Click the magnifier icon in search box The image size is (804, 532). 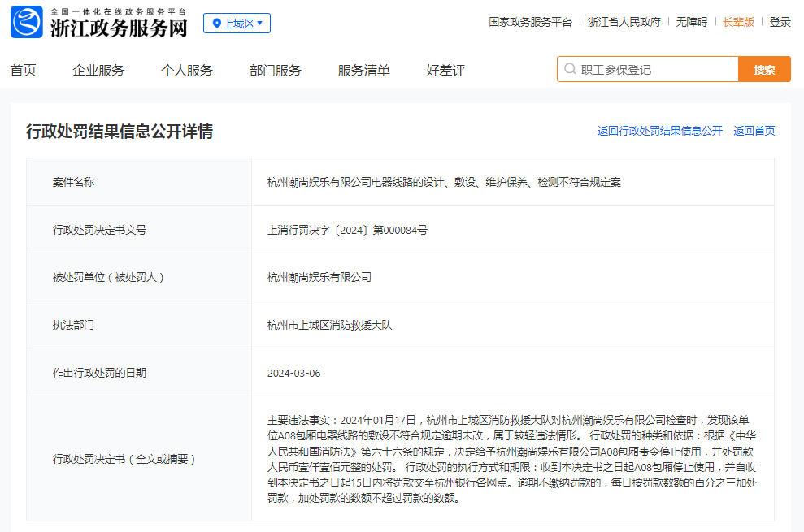(x=570, y=69)
